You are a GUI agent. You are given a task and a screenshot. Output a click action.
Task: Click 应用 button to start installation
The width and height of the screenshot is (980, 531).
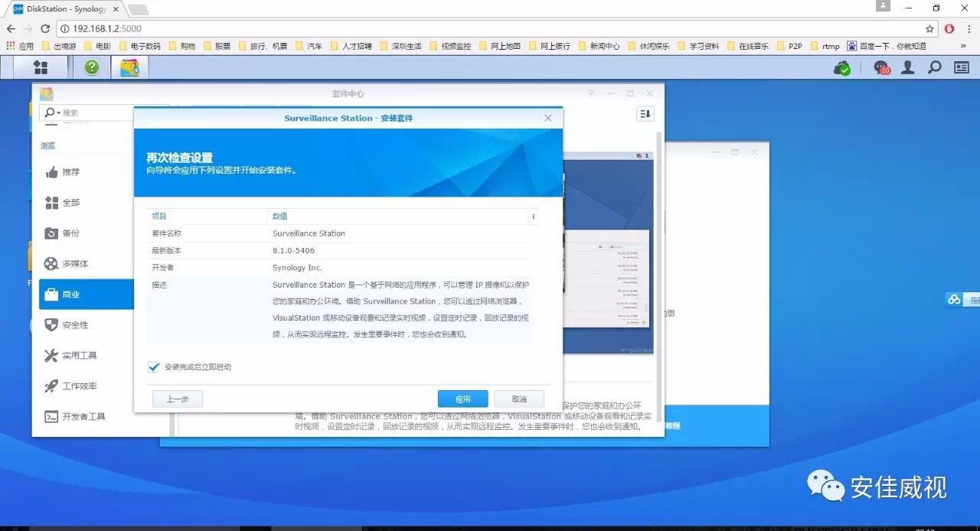click(x=462, y=399)
